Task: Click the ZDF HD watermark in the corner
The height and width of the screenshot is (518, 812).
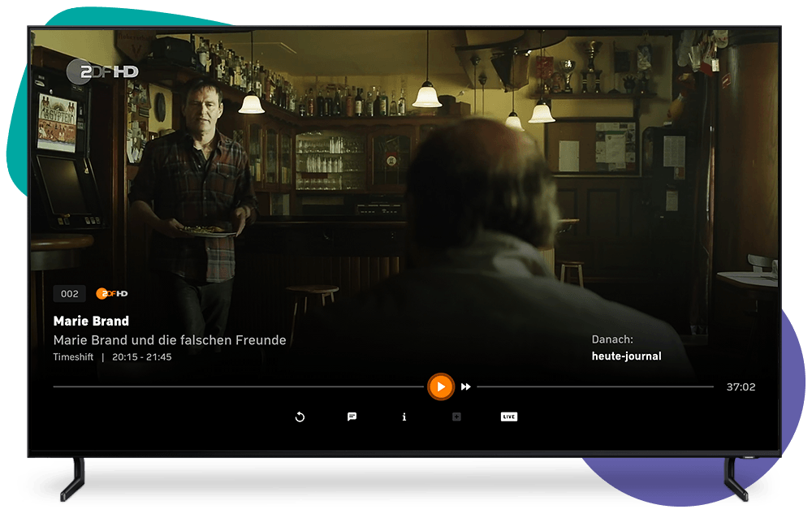Action: click(x=101, y=71)
